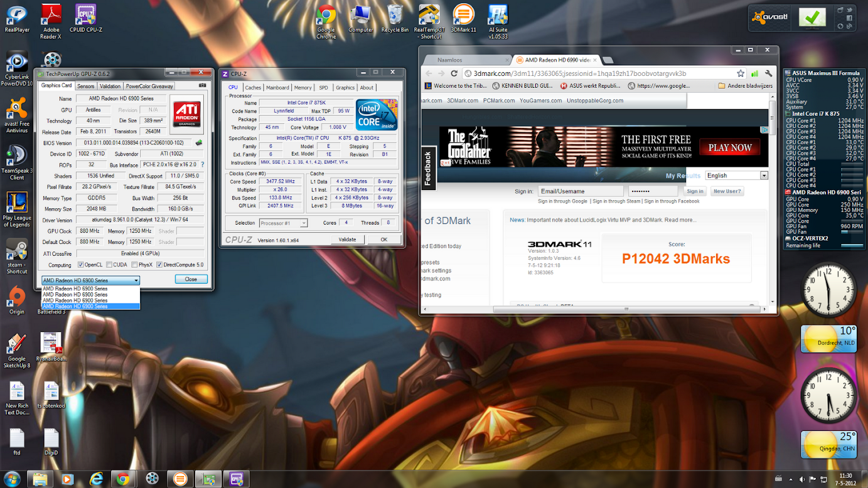Click the Intel Core i7 logo in CPU-Z
The width and height of the screenshot is (868, 488).
[376, 114]
